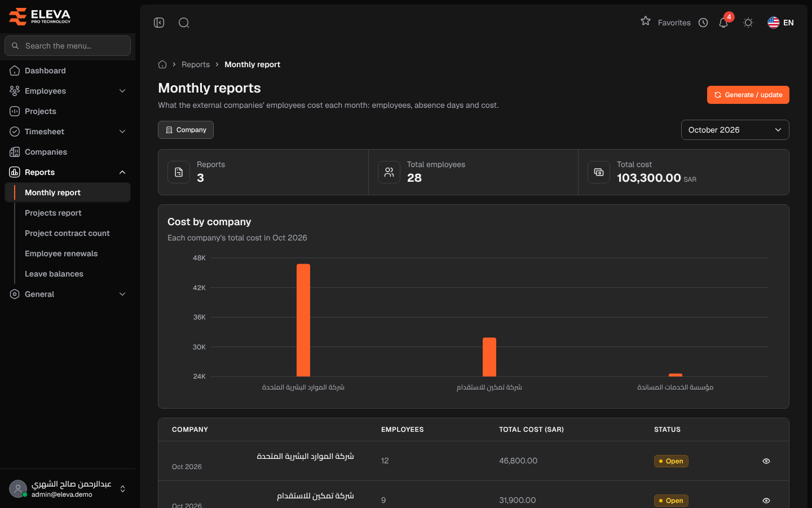Expand the General menu chevron
The height and width of the screenshot is (508, 812).
pyautogui.click(x=122, y=294)
